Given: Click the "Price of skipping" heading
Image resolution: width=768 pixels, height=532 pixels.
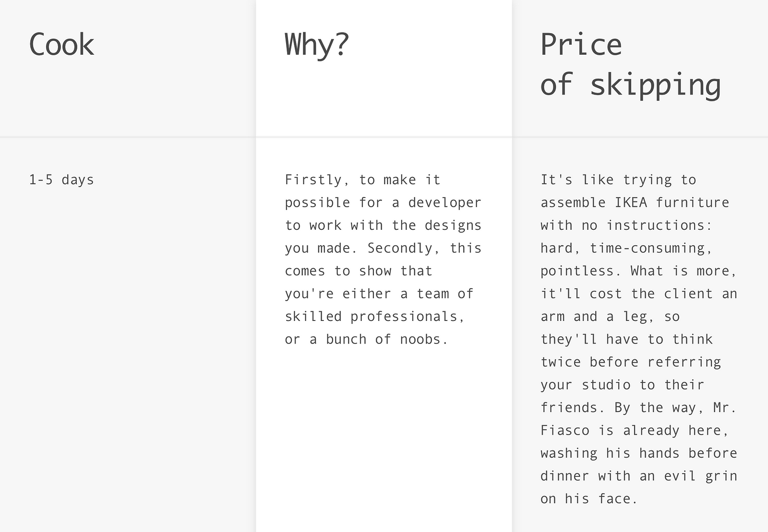Looking at the screenshot, I should (631, 65).
